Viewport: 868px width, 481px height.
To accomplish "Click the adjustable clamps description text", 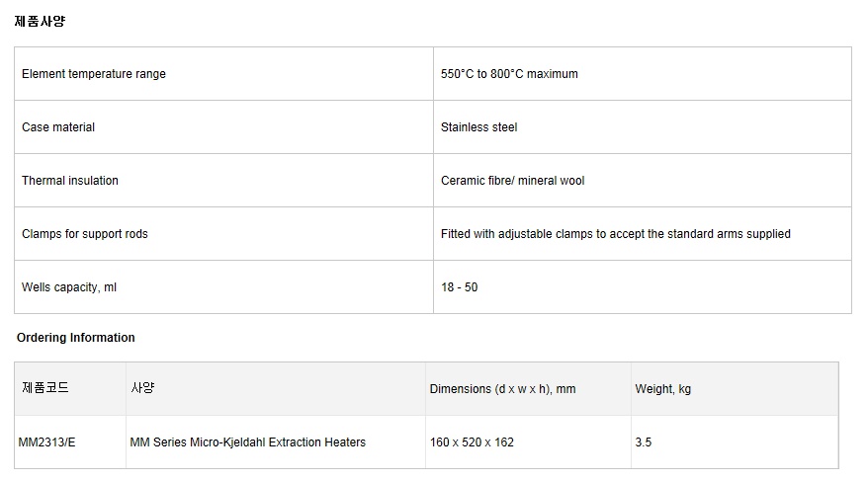I will pyautogui.click(x=616, y=234).
